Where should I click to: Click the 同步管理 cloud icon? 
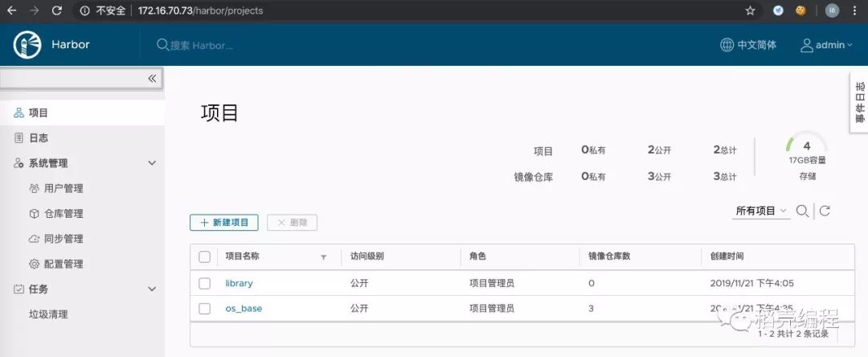pyautogui.click(x=34, y=239)
